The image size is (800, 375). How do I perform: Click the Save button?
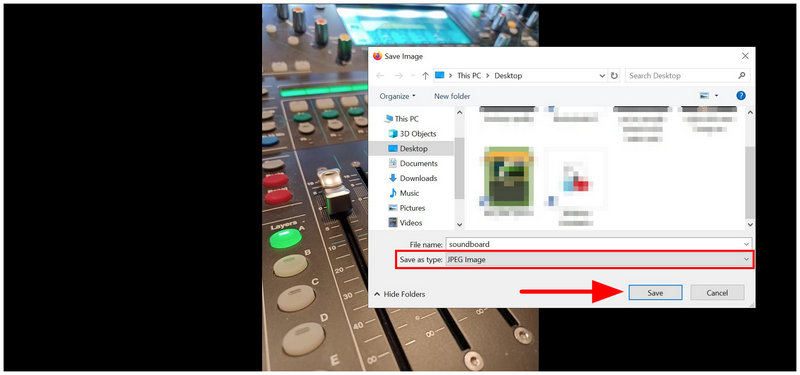click(655, 293)
